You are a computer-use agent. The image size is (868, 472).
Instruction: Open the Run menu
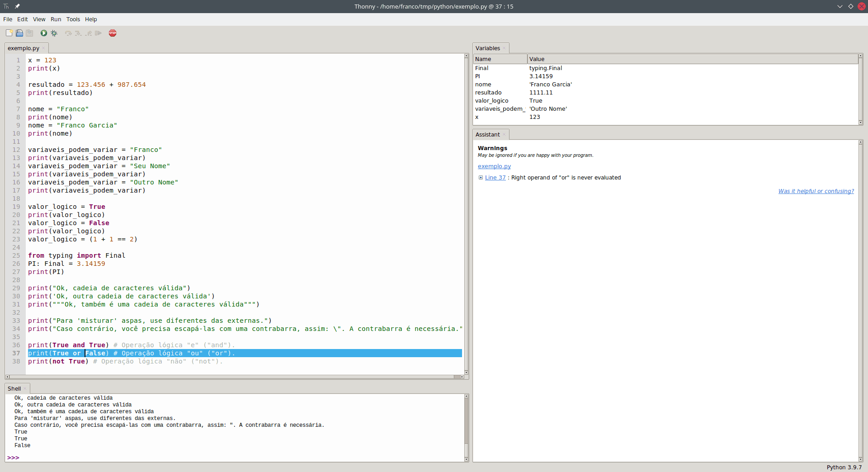56,19
